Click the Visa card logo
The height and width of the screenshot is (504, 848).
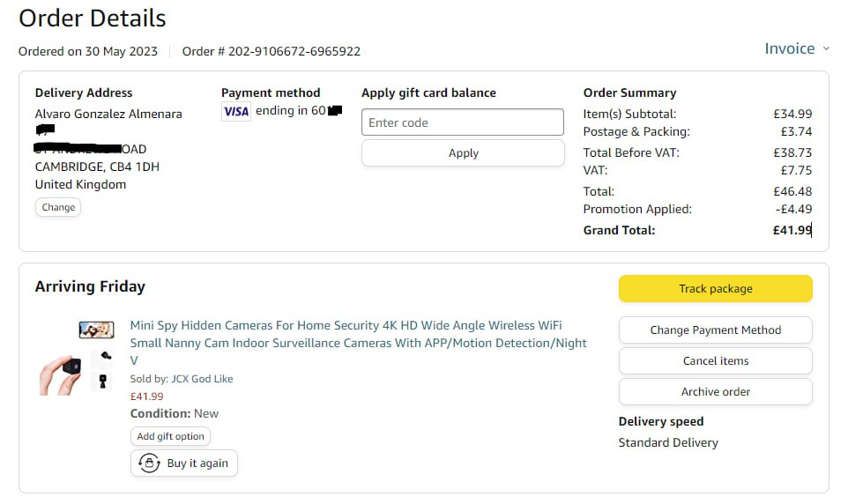235,112
